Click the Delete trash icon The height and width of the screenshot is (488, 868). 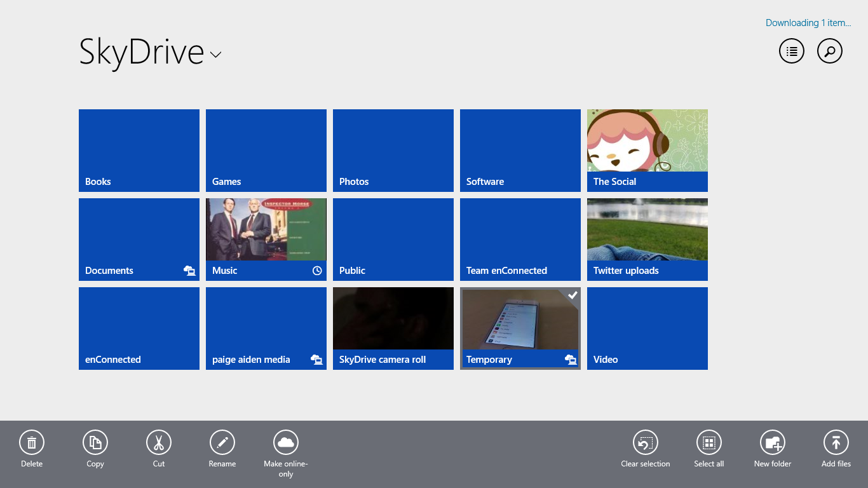click(x=32, y=443)
